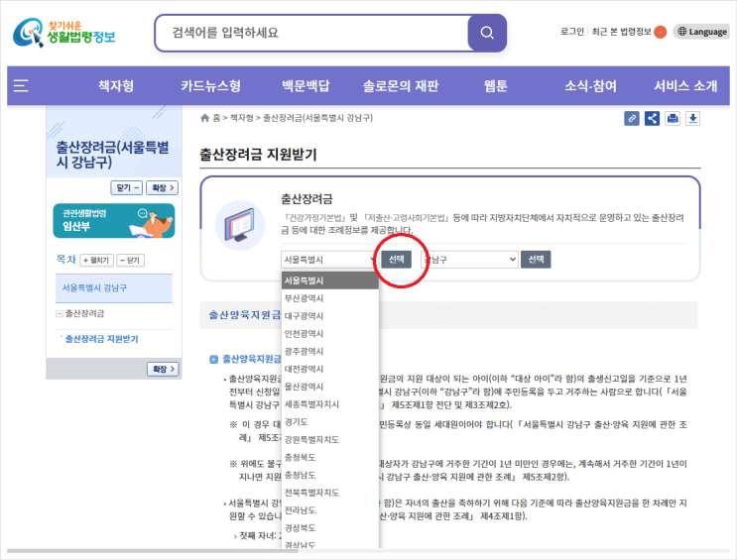
Task: Select 대구광역시 in the dropdown list
Action: (330, 316)
